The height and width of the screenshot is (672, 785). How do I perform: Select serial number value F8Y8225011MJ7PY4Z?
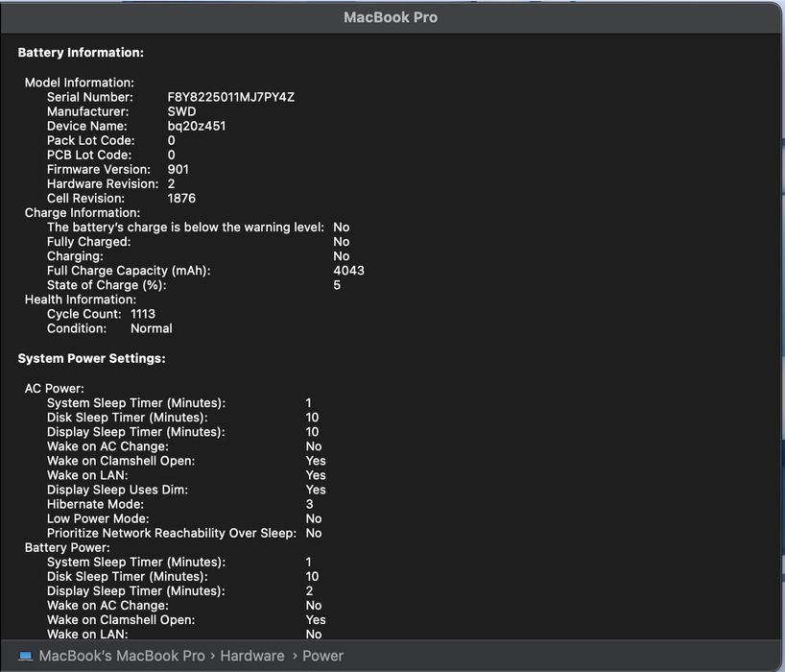230,97
